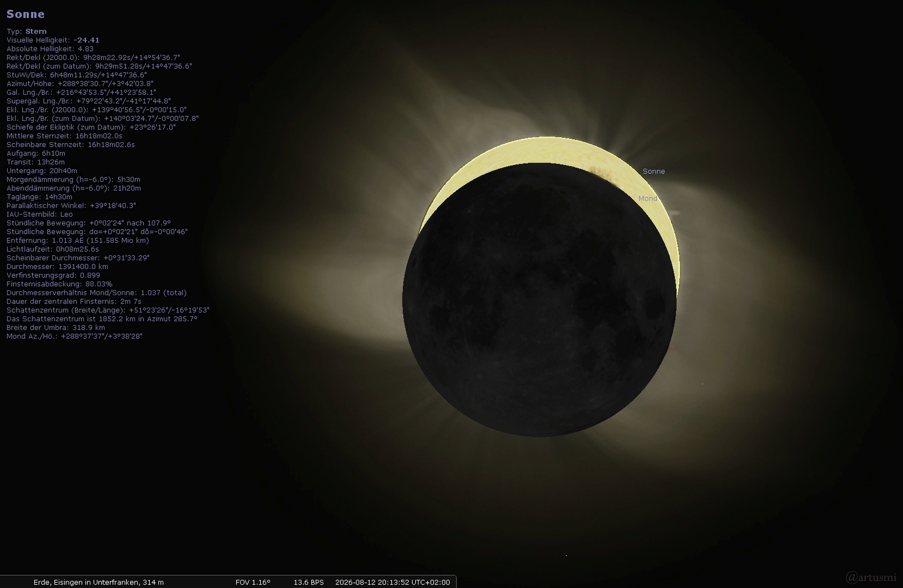Click the StuWi/Dek line
Screen dimensions: 903x588
pyautogui.click(x=77, y=75)
